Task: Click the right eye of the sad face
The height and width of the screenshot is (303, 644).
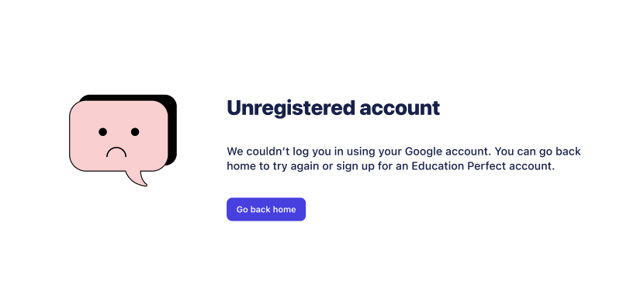Action: tap(135, 132)
